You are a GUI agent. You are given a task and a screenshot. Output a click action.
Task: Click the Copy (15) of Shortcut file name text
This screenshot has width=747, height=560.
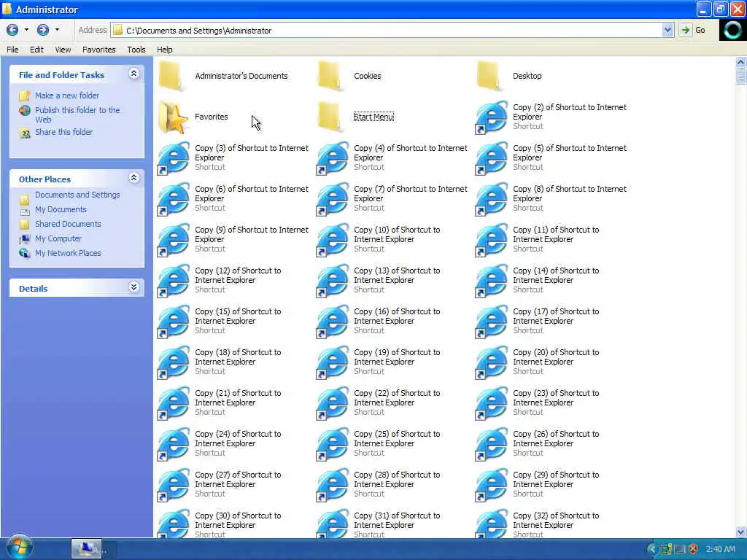tap(238, 316)
